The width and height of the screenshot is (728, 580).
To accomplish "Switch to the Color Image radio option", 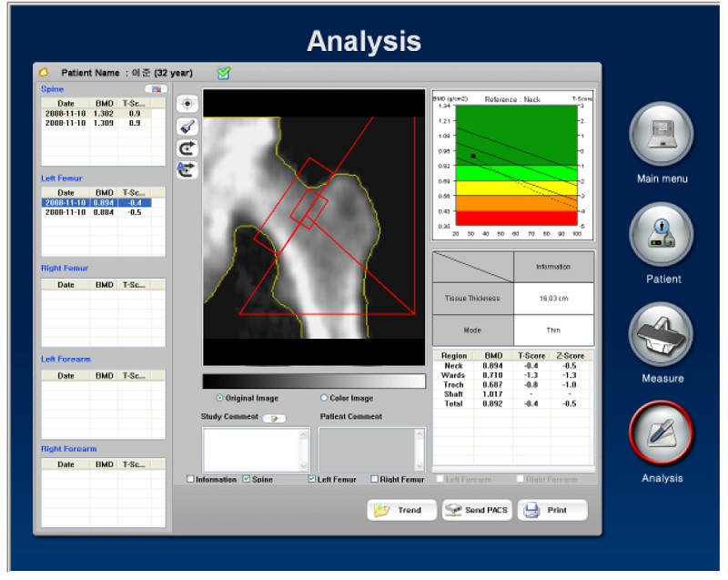I will click(x=324, y=398).
